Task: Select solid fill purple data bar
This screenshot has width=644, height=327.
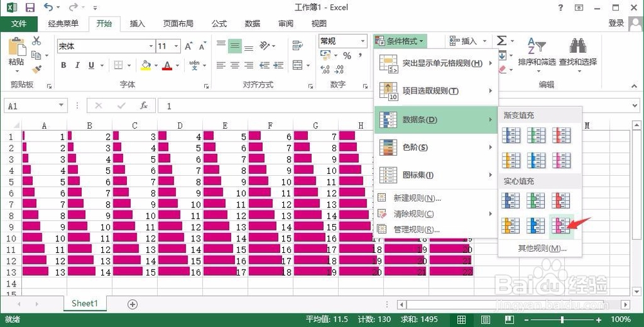Action: (561, 225)
